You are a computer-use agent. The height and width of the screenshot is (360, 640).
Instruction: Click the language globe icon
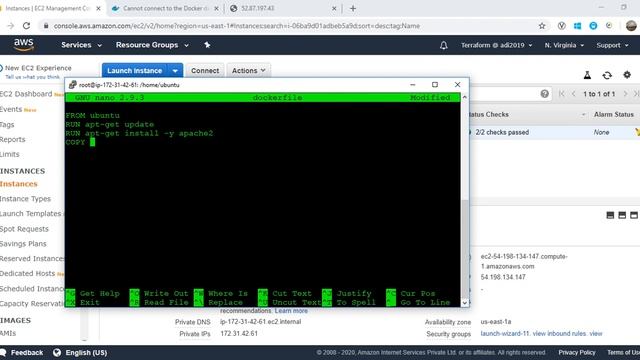pyautogui.click(x=57, y=353)
